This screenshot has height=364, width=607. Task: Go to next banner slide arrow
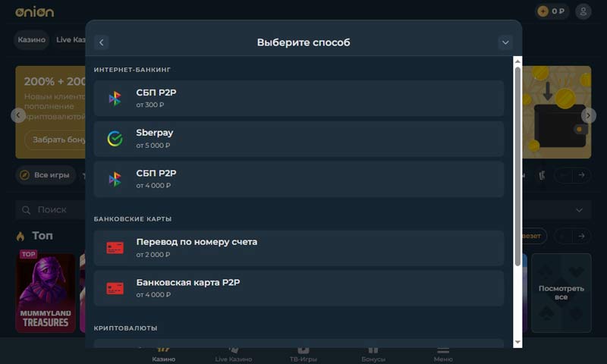click(588, 115)
